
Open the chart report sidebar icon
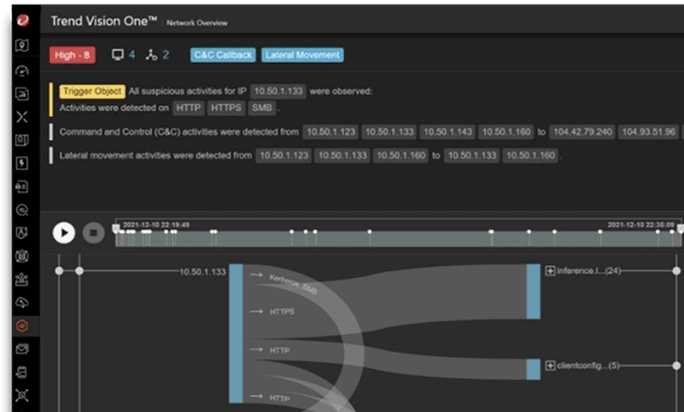coord(22,93)
